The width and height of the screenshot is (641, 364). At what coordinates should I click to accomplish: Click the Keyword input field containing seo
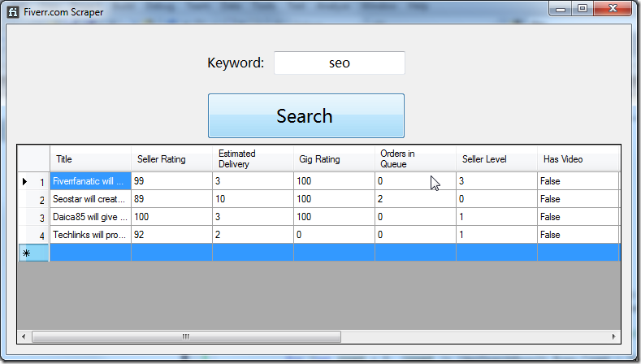point(339,63)
